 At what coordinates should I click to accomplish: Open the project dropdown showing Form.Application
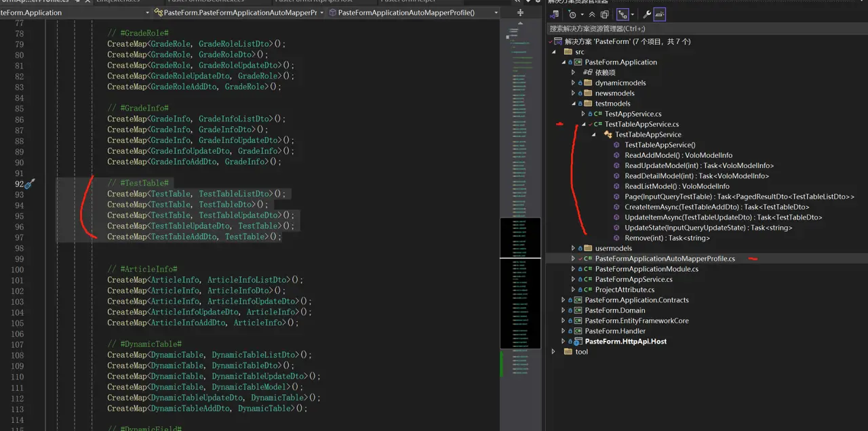click(x=75, y=12)
